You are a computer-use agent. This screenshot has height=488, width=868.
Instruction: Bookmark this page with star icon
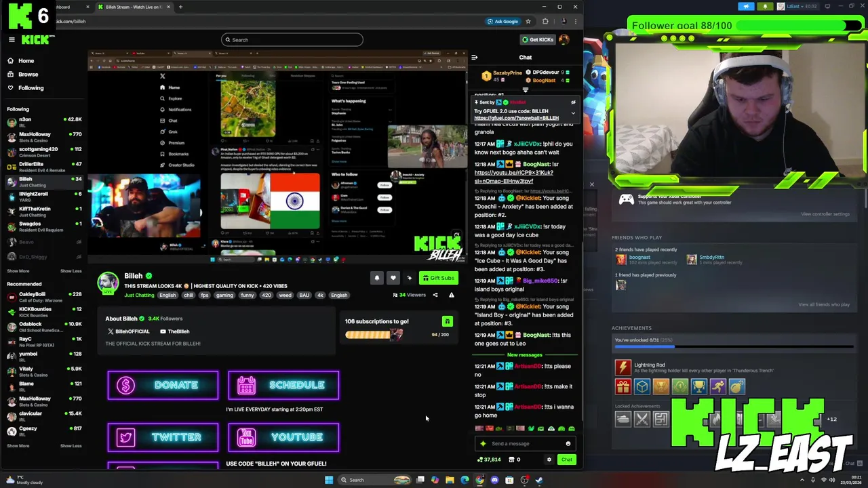click(528, 22)
